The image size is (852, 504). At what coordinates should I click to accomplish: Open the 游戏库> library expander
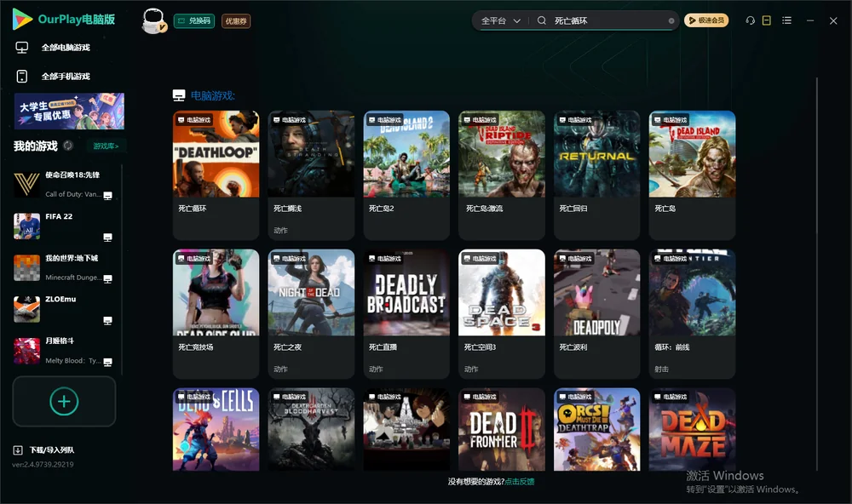[106, 146]
